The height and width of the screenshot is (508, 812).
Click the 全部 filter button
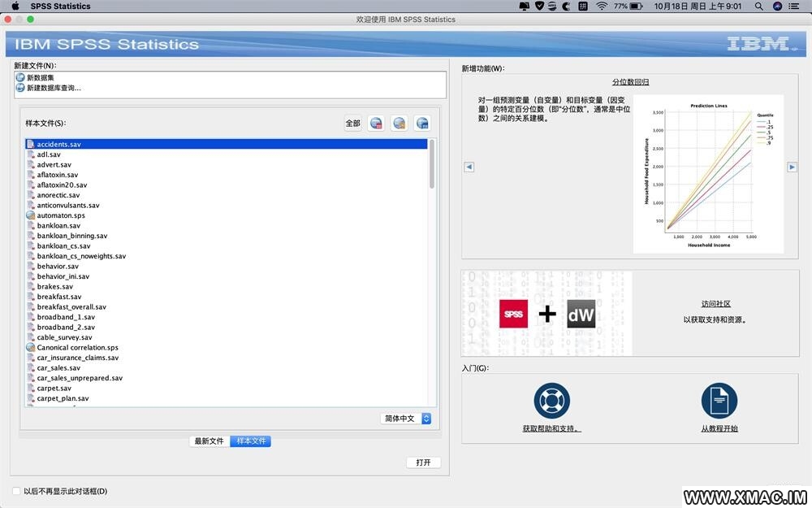point(353,124)
